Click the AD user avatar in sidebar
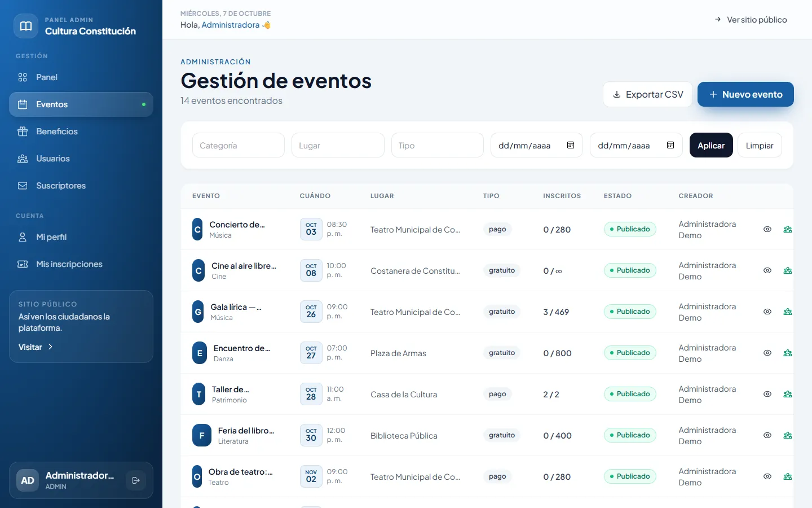The image size is (812, 508). [28, 480]
